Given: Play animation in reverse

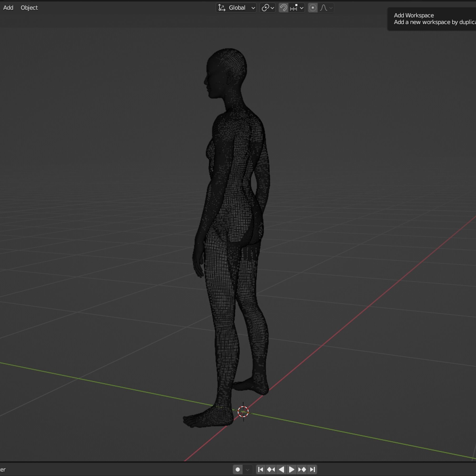Looking at the screenshot, I should 281,470.
